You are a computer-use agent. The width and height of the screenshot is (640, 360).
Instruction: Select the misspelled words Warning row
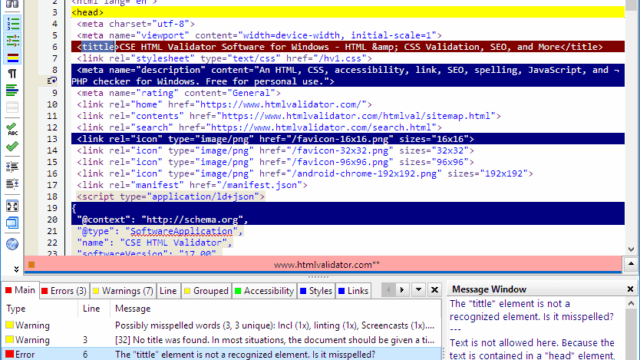[x=222, y=325]
